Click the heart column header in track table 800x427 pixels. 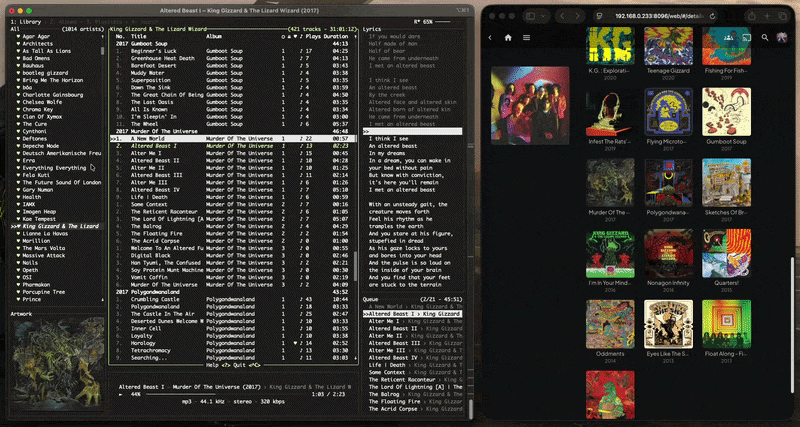point(295,37)
